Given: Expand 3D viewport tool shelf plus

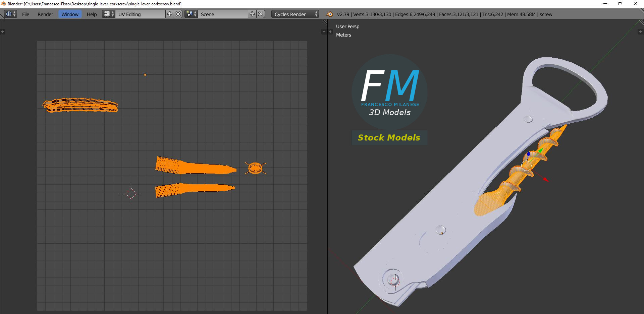Looking at the screenshot, I should tap(330, 32).
